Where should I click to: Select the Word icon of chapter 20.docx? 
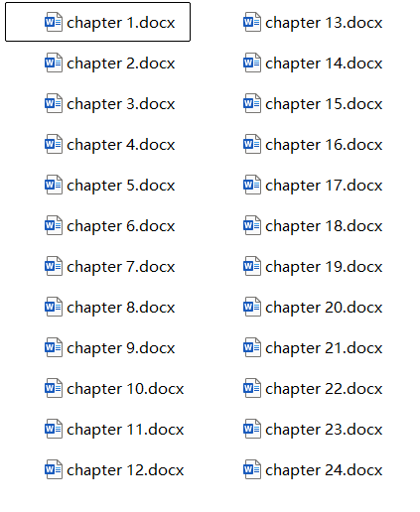(252, 307)
